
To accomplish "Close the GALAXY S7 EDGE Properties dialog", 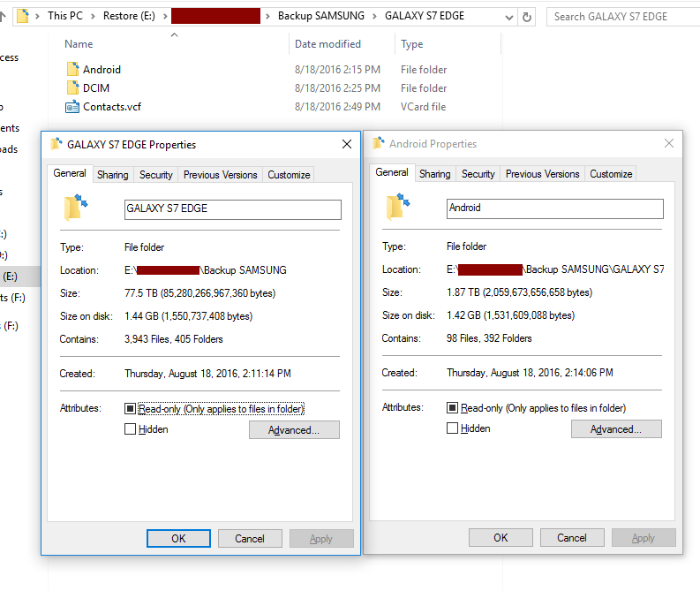I will [x=346, y=144].
